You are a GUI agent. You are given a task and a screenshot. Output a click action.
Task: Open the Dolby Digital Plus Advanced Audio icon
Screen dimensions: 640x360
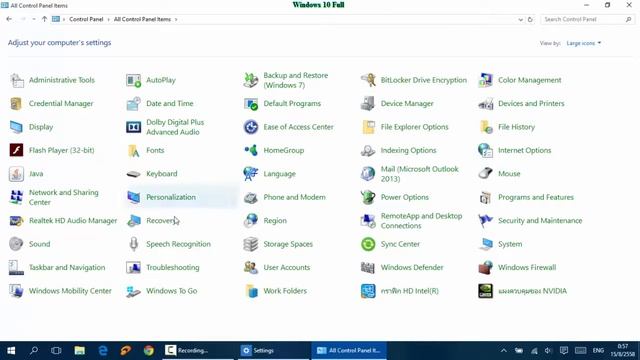[x=133, y=127]
